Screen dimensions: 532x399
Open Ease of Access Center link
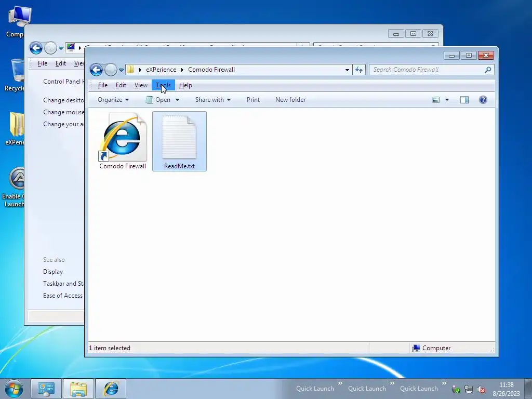point(63,296)
